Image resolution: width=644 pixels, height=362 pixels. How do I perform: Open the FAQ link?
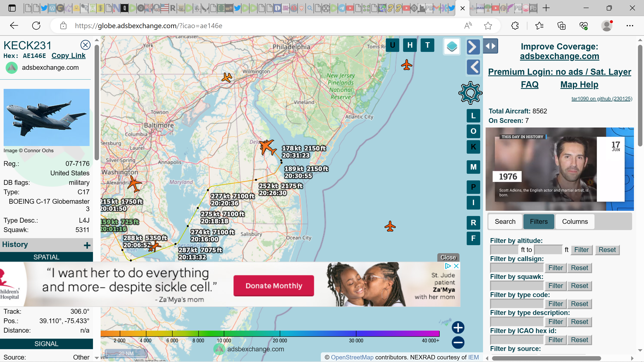[x=529, y=84]
